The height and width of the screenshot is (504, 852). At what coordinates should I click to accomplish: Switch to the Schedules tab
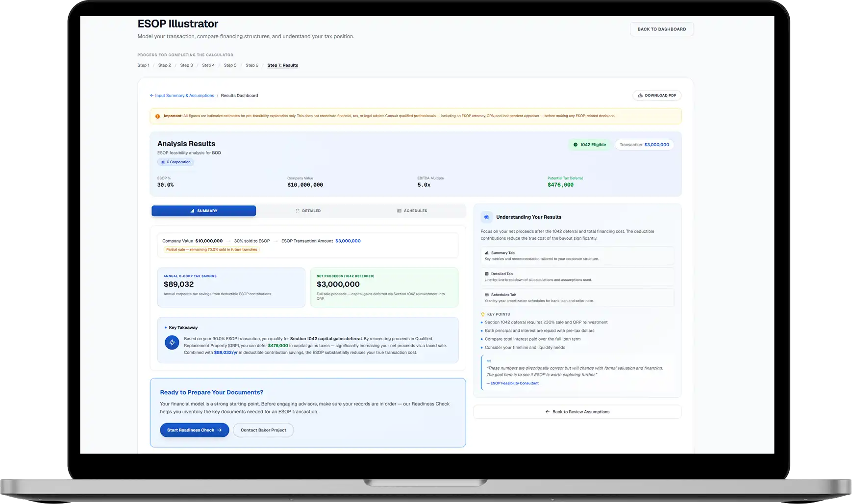[412, 211]
